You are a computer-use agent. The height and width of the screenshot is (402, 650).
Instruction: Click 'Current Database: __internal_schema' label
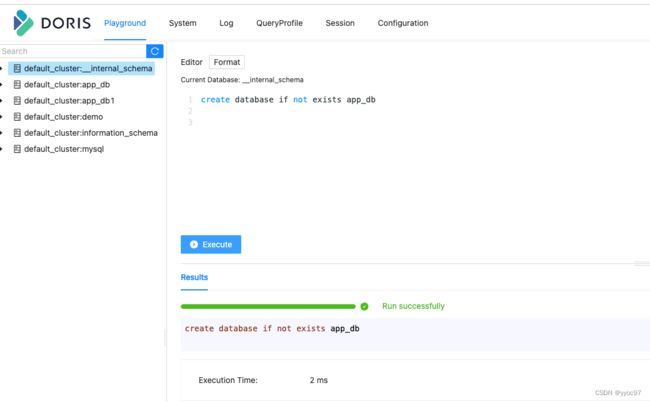[x=242, y=80]
